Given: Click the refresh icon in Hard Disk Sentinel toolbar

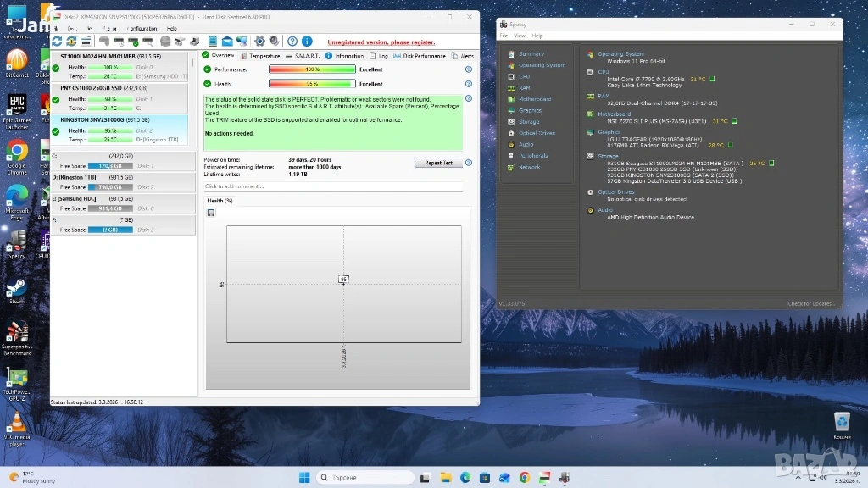Looking at the screenshot, I should [x=57, y=41].
